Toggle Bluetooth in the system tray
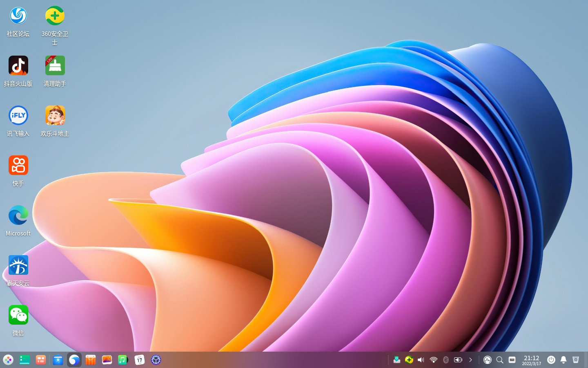 [445, 360]
